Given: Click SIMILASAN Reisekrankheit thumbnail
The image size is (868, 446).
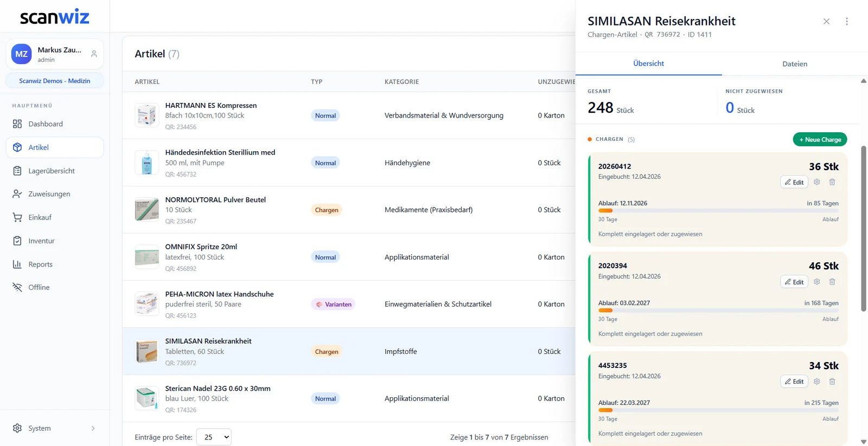Looking at the screenshot, I should pyautogui.click(x=146, y=351).
